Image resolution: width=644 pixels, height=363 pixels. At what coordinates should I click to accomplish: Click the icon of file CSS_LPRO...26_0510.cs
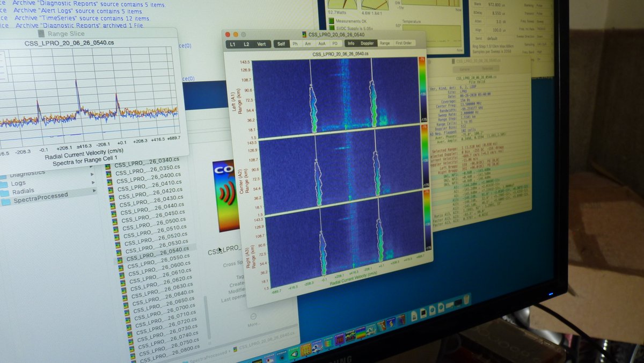tap(118, 237)
